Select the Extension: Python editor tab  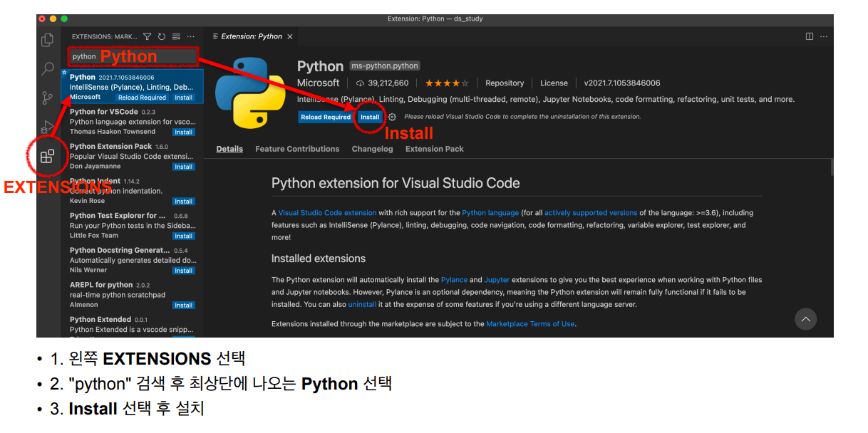(x=252, y=36)
